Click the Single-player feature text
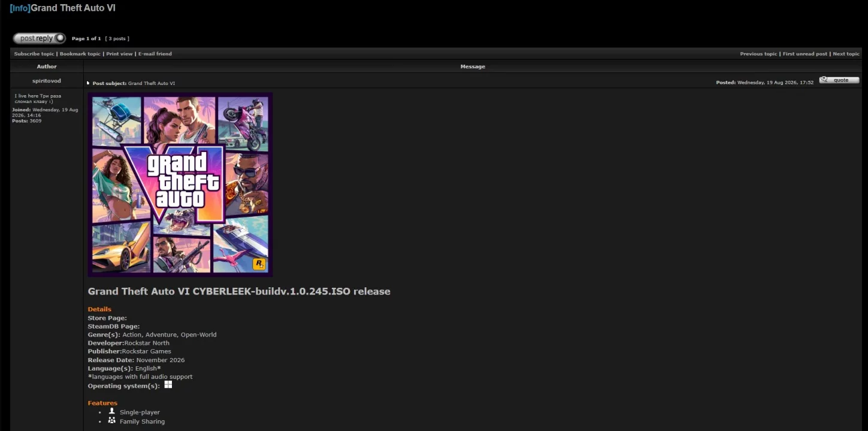This screenshot has height=431, width=868. click(x=140, y=412)
